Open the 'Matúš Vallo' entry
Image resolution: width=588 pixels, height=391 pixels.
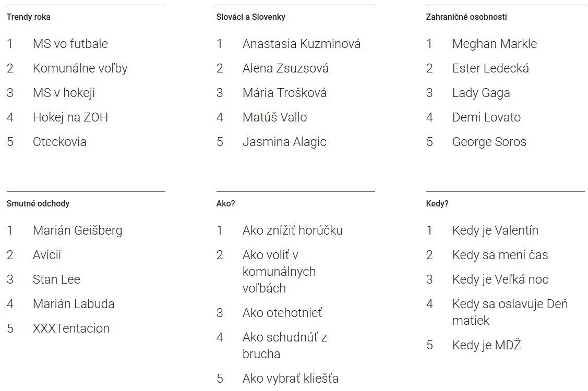coord(274,117)
